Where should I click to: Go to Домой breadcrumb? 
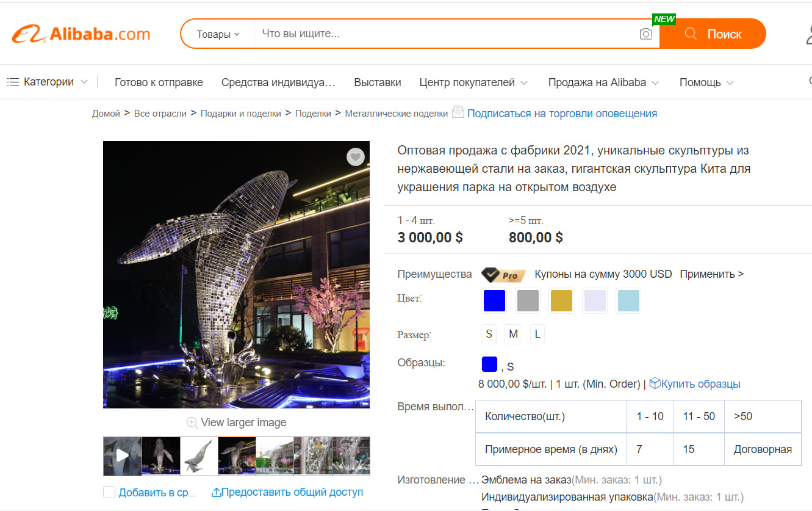[x=106, y=114]
